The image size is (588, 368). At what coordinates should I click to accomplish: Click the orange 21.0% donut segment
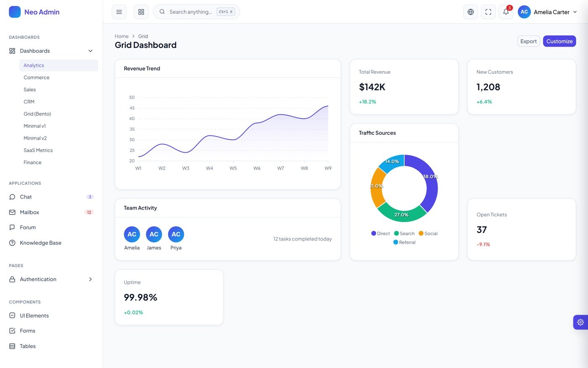376,187
